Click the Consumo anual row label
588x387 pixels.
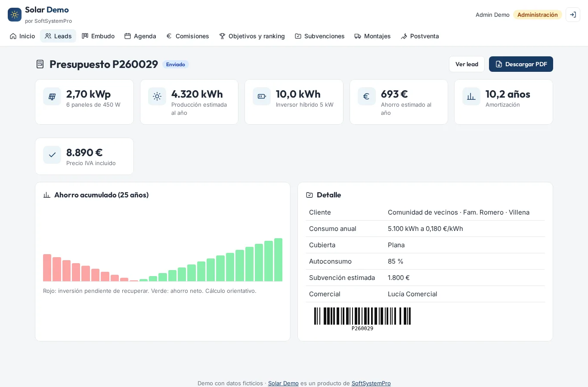(x=333, y=229)
